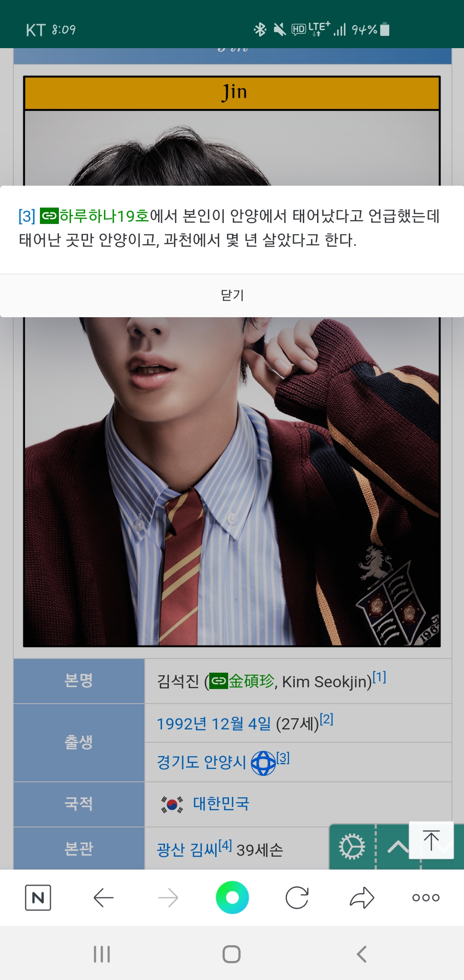Reload the page with the refresh icon

click(x=297, y=897)
